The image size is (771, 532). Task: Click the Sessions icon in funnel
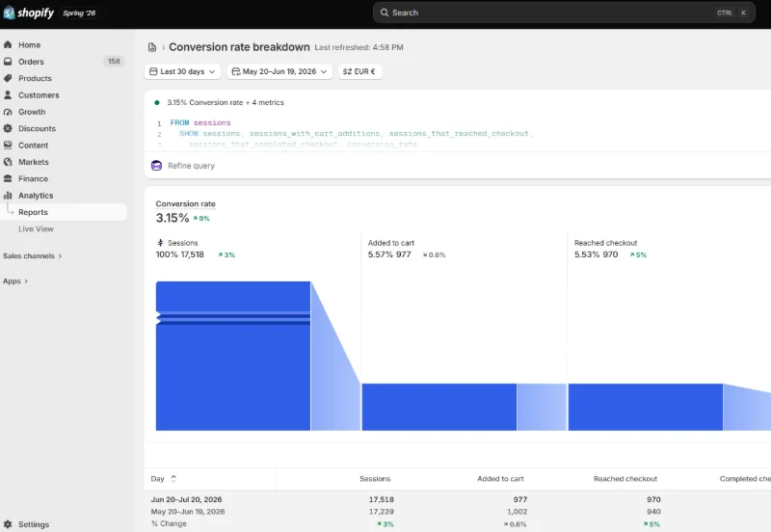point(160,243)
